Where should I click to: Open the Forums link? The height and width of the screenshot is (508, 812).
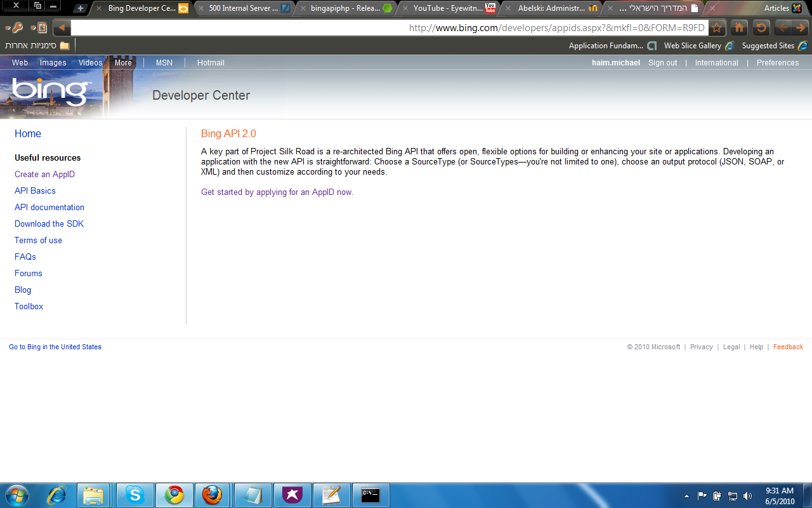29,273
